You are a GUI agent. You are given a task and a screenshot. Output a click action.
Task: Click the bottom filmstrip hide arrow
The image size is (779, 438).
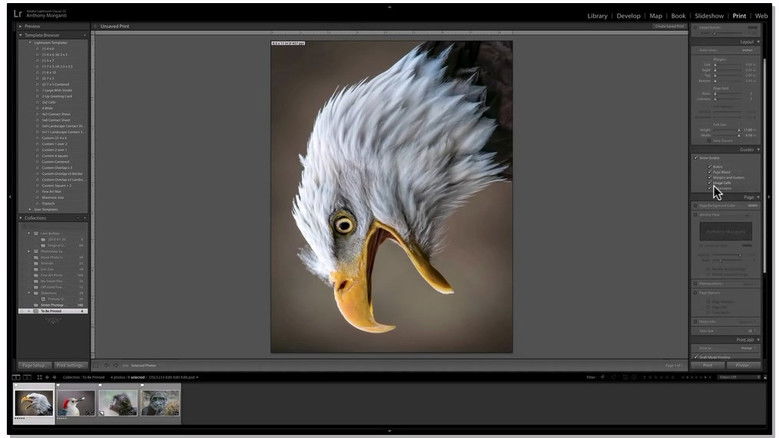(389, 431)
